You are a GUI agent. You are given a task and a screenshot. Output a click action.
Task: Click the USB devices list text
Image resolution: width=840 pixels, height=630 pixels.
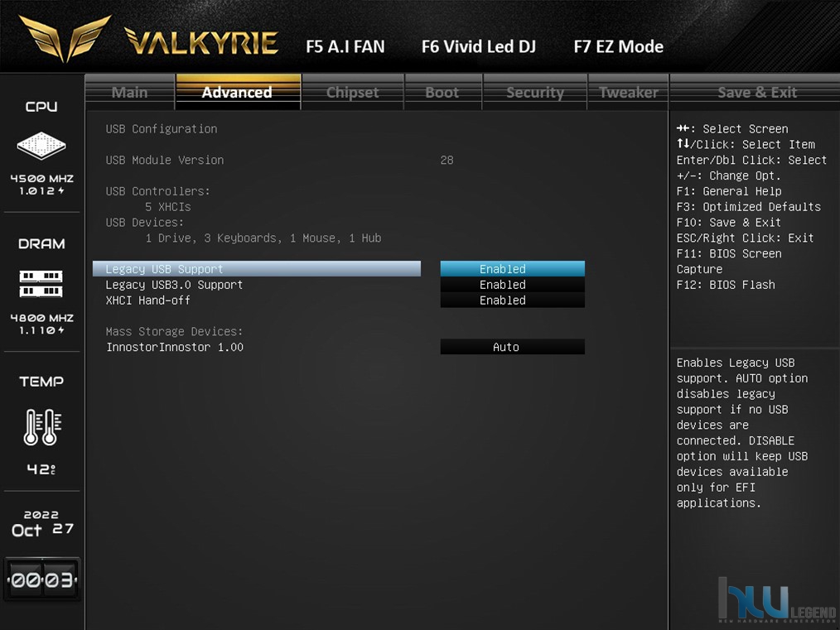point(263,238)
